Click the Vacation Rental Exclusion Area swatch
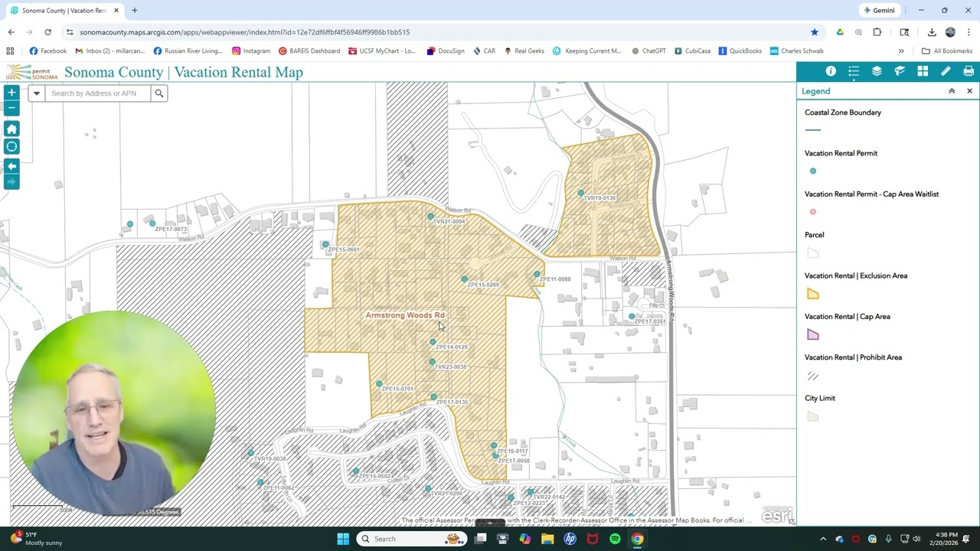Image resolution: width=980 pixels, height=551 pixels. (x=813, y=294)
